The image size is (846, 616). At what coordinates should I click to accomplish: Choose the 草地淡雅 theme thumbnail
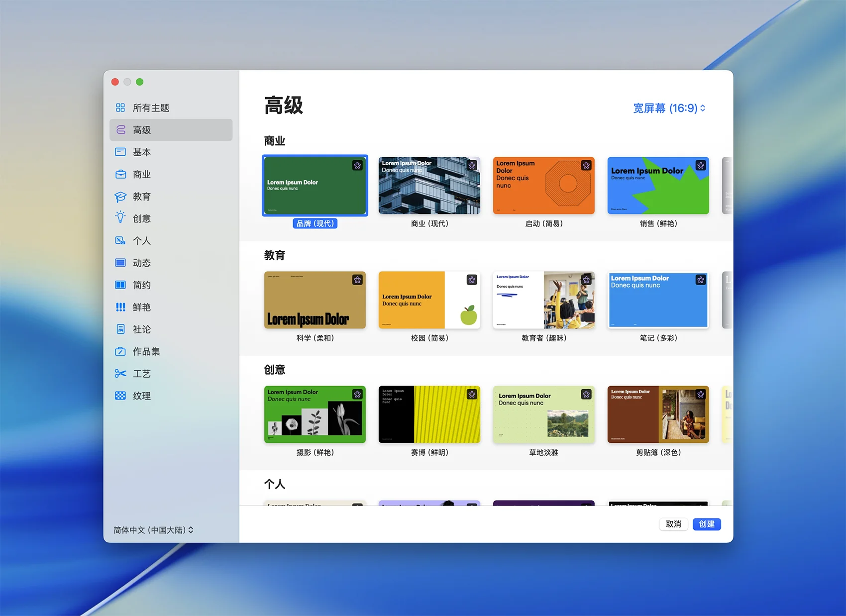coord(543,414)
